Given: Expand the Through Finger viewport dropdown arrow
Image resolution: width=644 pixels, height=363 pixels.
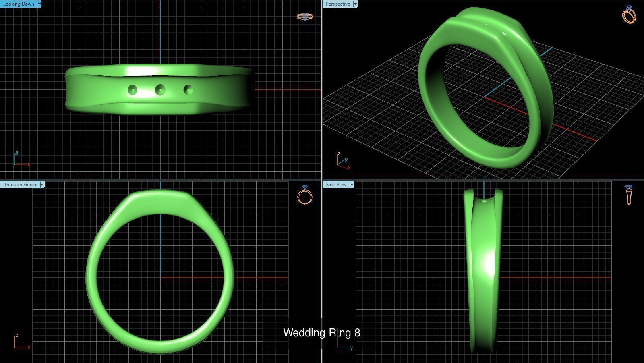Looking at the screenshot, I should pos(42,185).
